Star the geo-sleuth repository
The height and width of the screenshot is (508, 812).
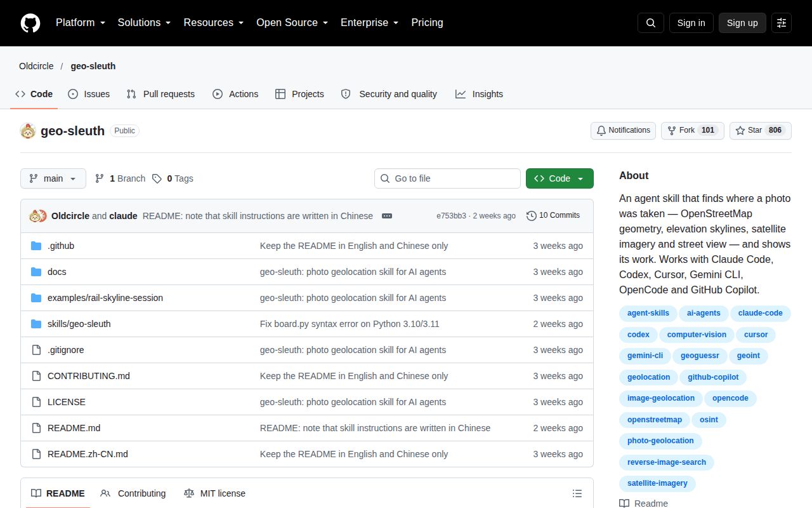[x=761, y=131]
